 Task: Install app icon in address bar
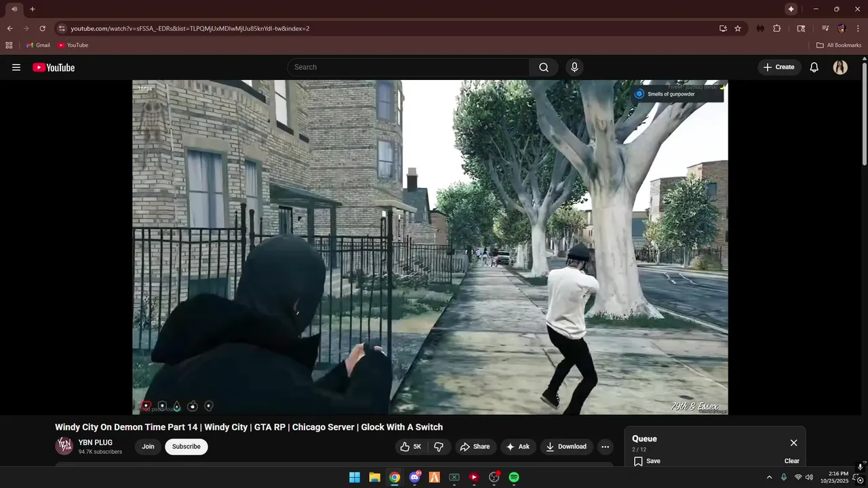pyautogui.click(x=723, y=28)
